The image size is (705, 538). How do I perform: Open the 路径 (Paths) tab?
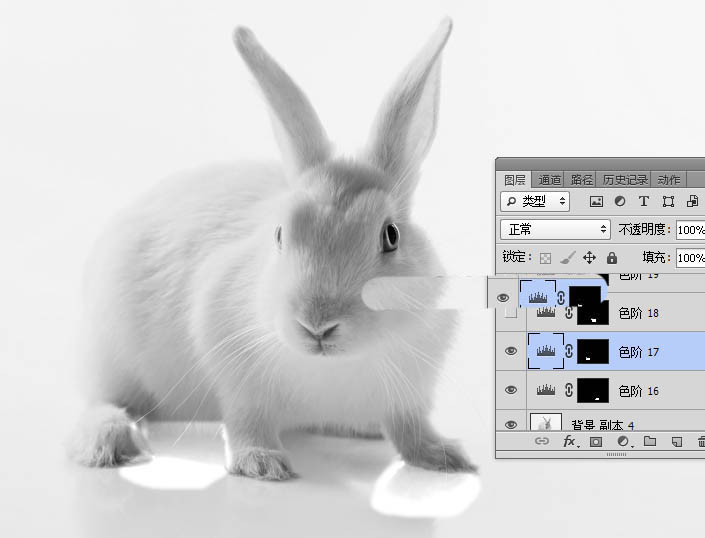point(581,180)
